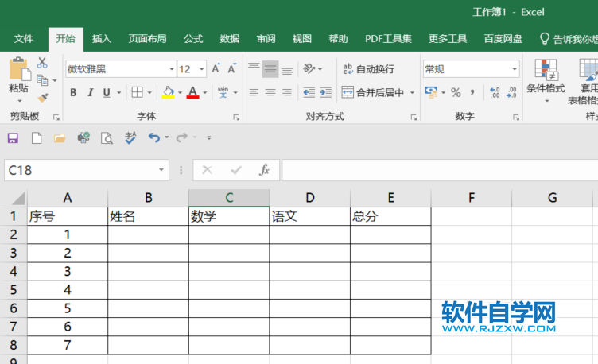
Task: Switch to 公式 tab
Action: [193, 39]
